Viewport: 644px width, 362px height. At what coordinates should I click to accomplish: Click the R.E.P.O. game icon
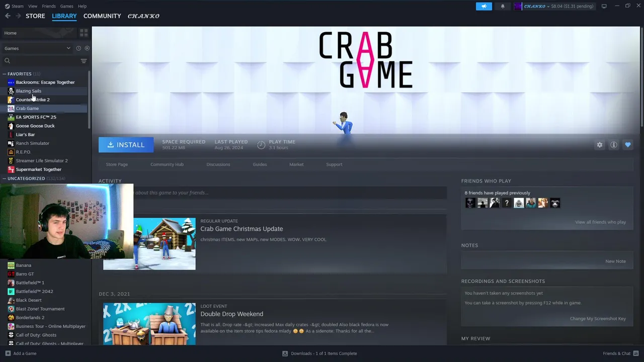[x=11, y=152]
